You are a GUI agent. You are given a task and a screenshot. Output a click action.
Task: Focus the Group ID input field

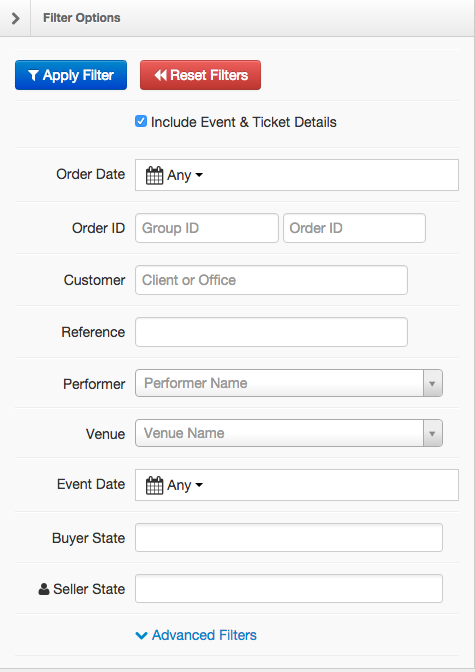[x=207, y=228]
